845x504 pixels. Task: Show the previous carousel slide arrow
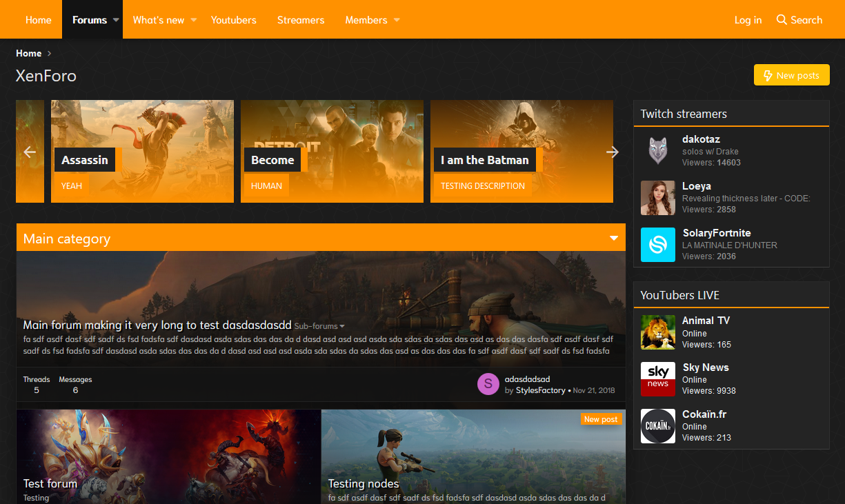click(30, 152)
